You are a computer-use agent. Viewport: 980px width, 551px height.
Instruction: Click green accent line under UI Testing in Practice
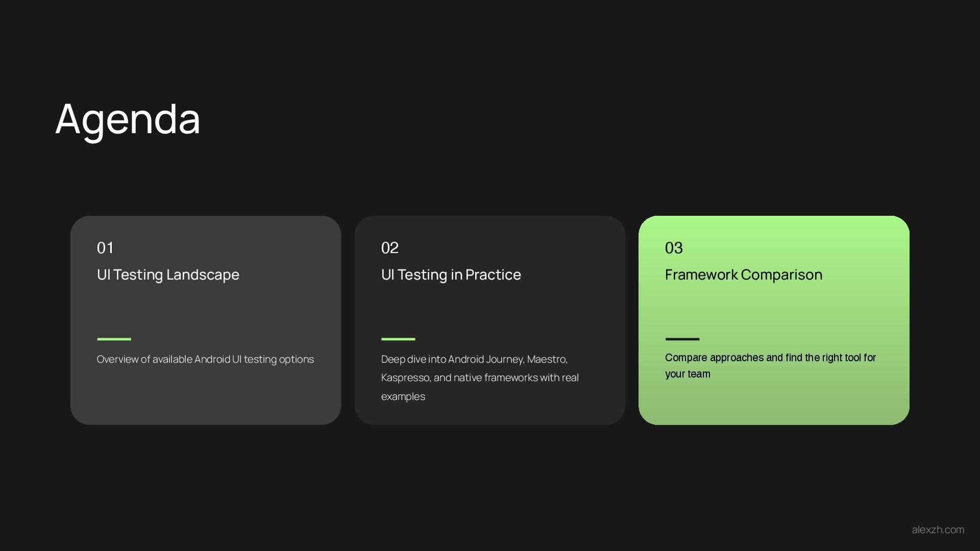[398, 339]
